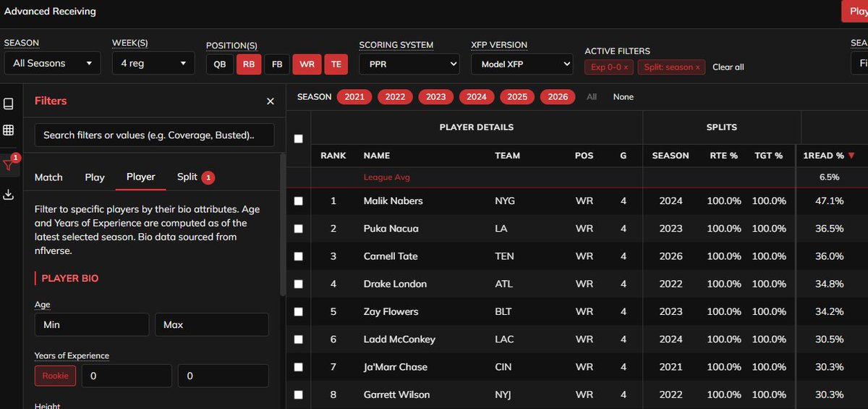Image resolution: width=868 pixels, height=409 pixels.
Task: Click the Clear all filters link
Action: [728, 67]
